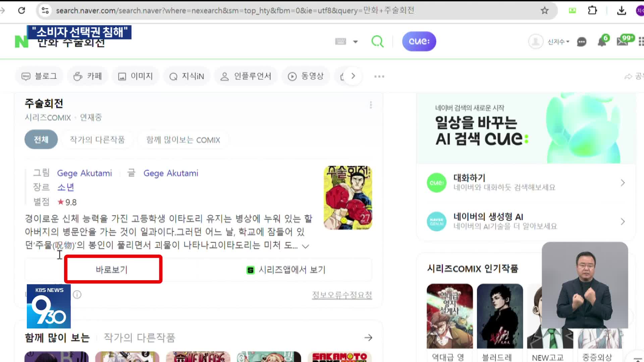Select the 블로그 search tab
This screenshot has height=362, width=644.
pos(39,76)
